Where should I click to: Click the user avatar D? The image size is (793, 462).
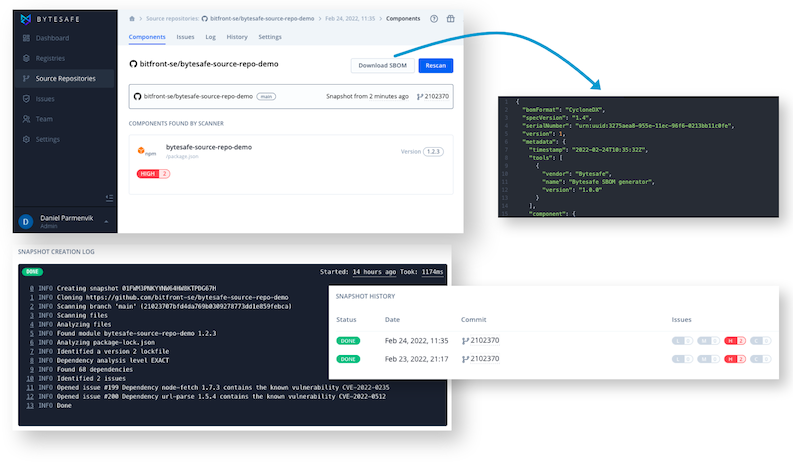(x=26, y=221)
